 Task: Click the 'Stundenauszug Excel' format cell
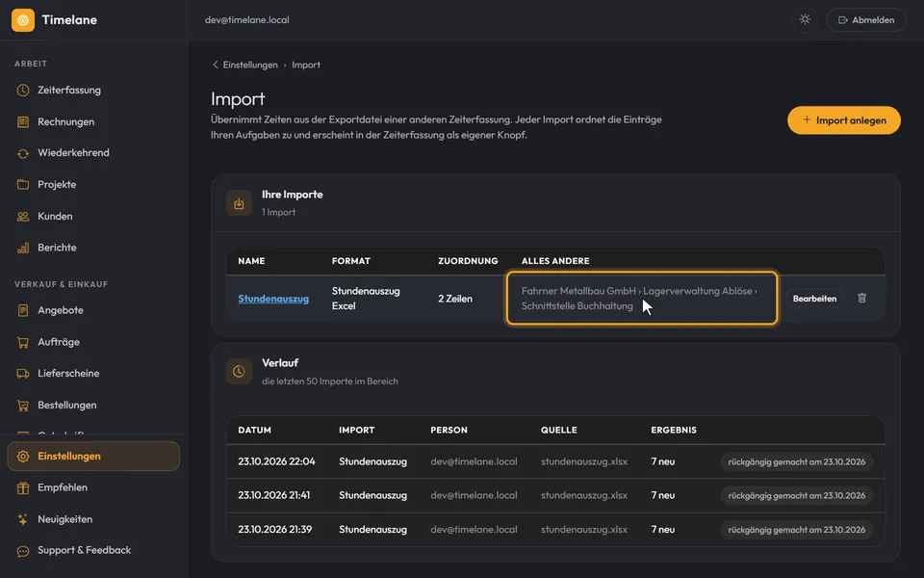[366, 299]
